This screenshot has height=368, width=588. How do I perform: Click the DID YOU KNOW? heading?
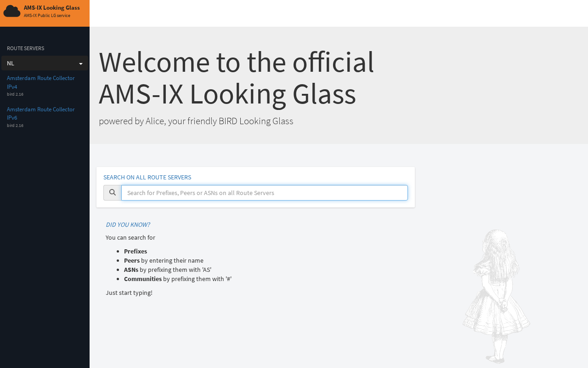click(128, 224)
